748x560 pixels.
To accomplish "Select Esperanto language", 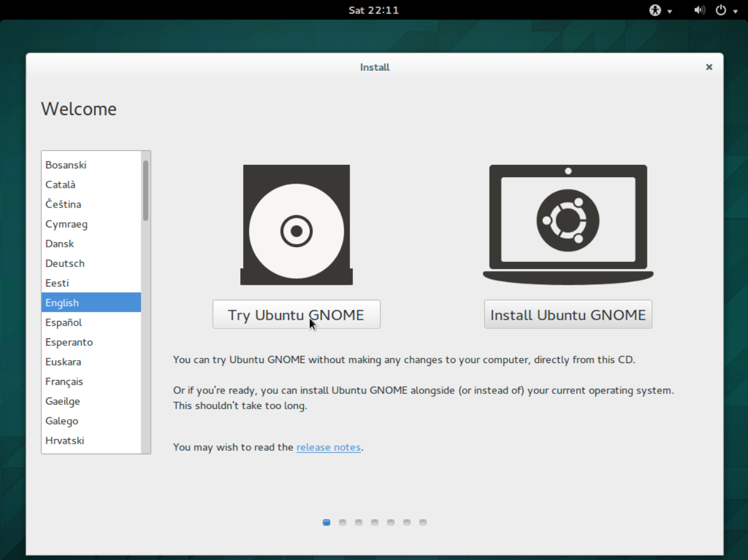I will pyautogui.click(x=91, y=342).
